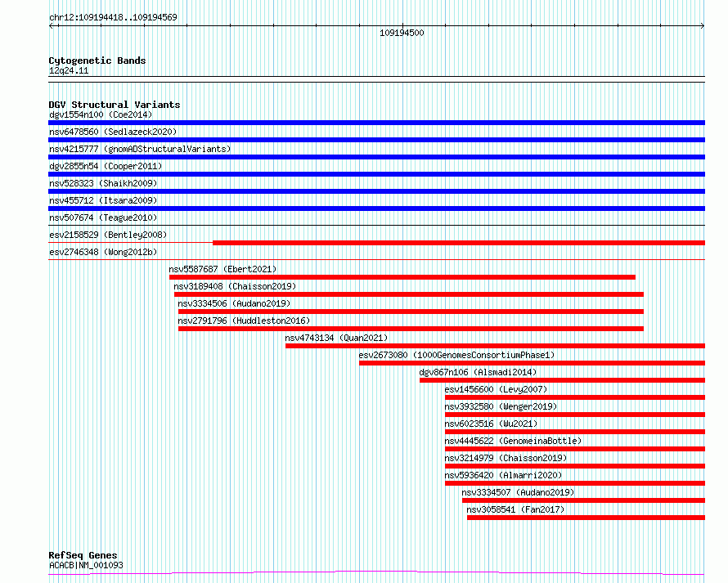Click nsv4445622 (GenomeinaBottle) label
Image resolution: width=728 pixels, height=583 pixels.
pos(513,441)
